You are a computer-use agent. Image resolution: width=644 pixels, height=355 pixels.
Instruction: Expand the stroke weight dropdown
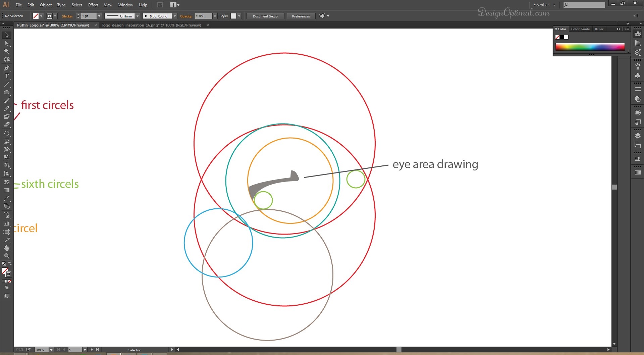pyautogui.click(x=99, y=16)
